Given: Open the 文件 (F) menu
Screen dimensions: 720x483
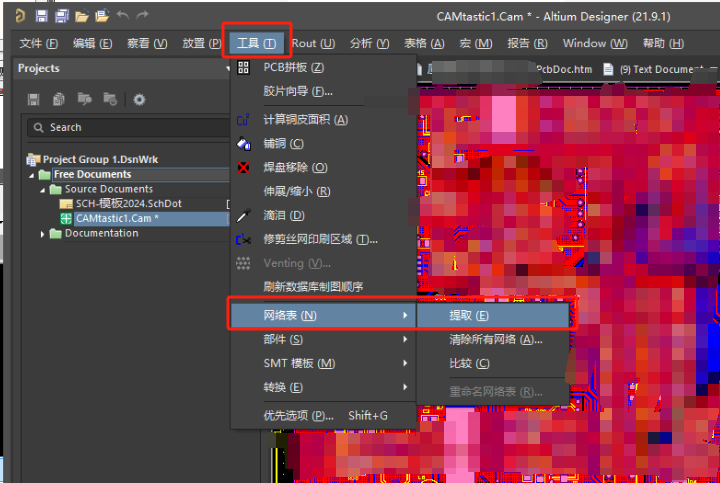Looking at the screenshot, I should pos(38,43).
